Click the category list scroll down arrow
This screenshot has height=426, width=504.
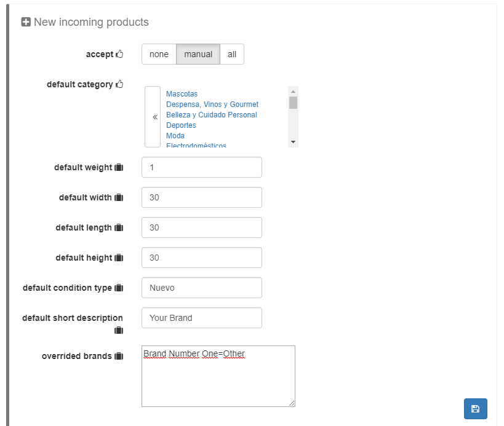(293, 142)
